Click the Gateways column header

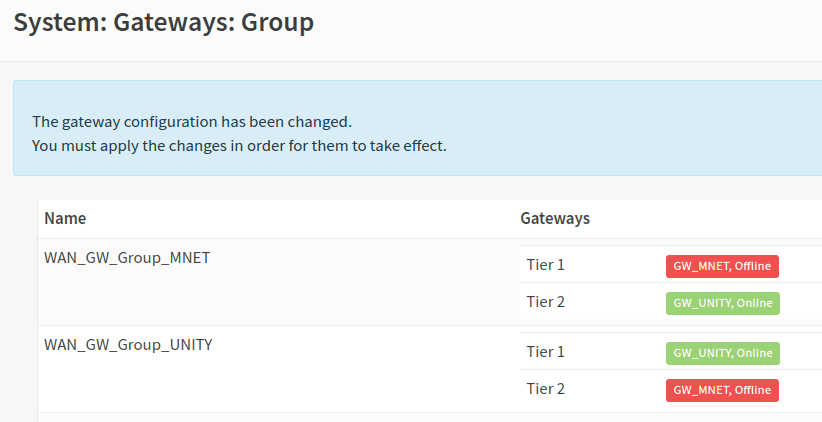(x=555, y=218)
